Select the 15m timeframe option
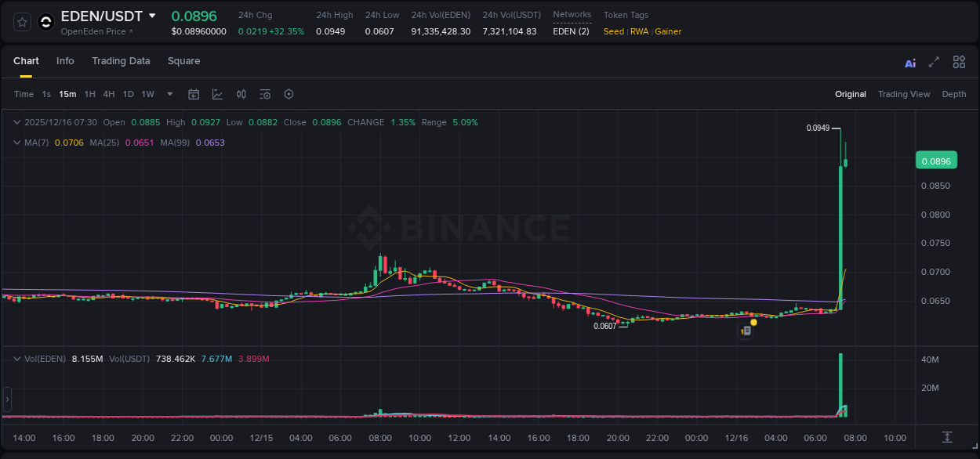Viewport: 980px width, 459px height. coord(67,94)
